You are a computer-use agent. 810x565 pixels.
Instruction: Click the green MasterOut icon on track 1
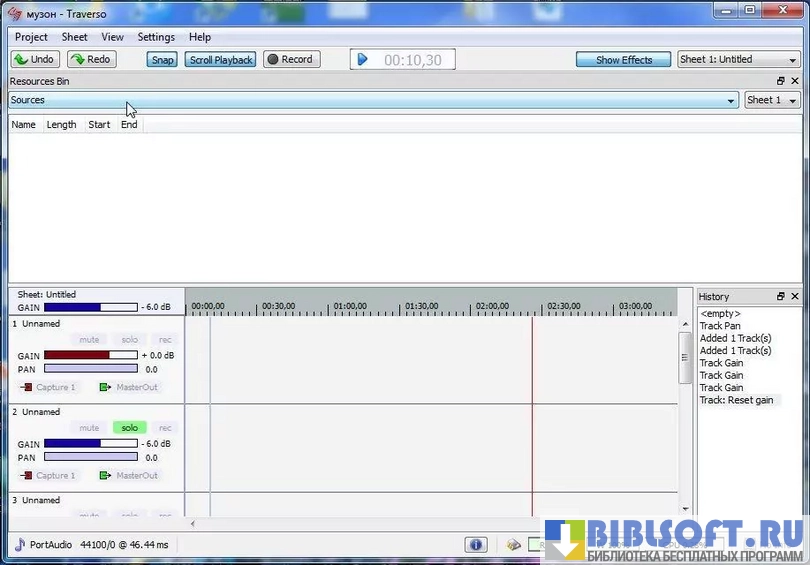[x=105, y=387]
